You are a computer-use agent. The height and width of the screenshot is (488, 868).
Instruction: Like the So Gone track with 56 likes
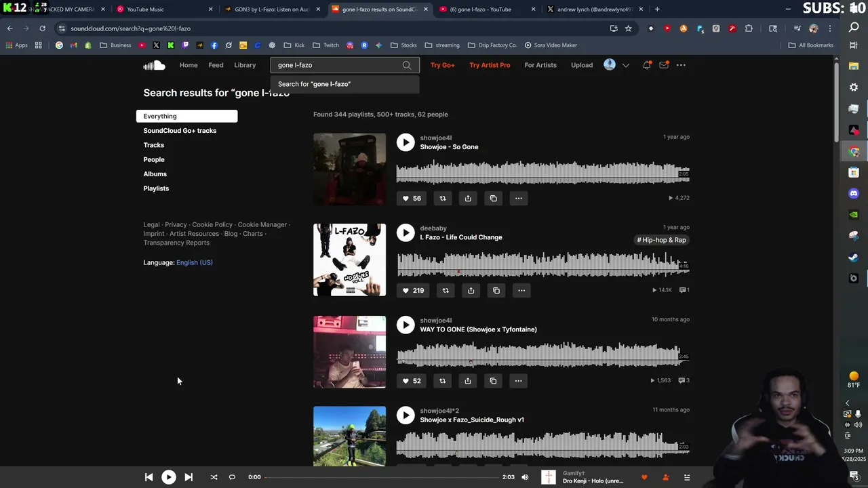tap(412, 199)
